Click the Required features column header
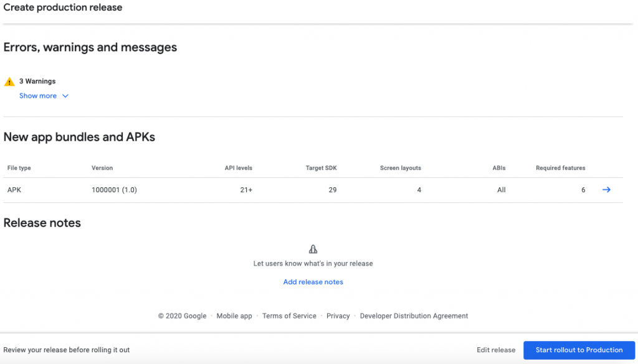 [x=560, y=168]
